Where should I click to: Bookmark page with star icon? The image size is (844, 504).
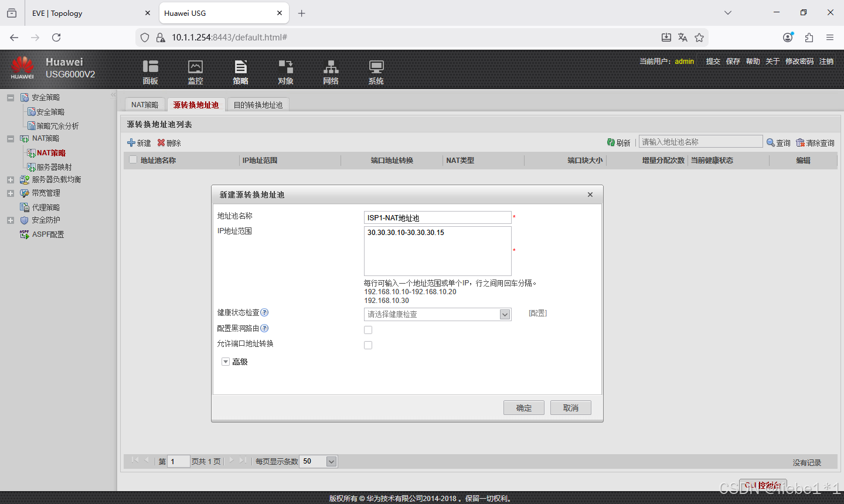[x=699, y=38]
